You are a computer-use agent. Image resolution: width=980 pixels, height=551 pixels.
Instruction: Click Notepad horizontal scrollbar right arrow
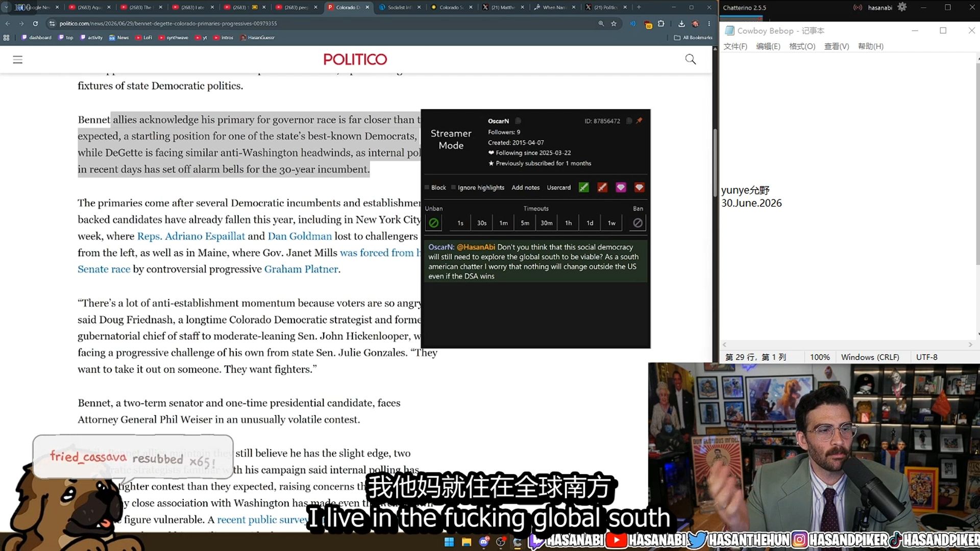970,345
